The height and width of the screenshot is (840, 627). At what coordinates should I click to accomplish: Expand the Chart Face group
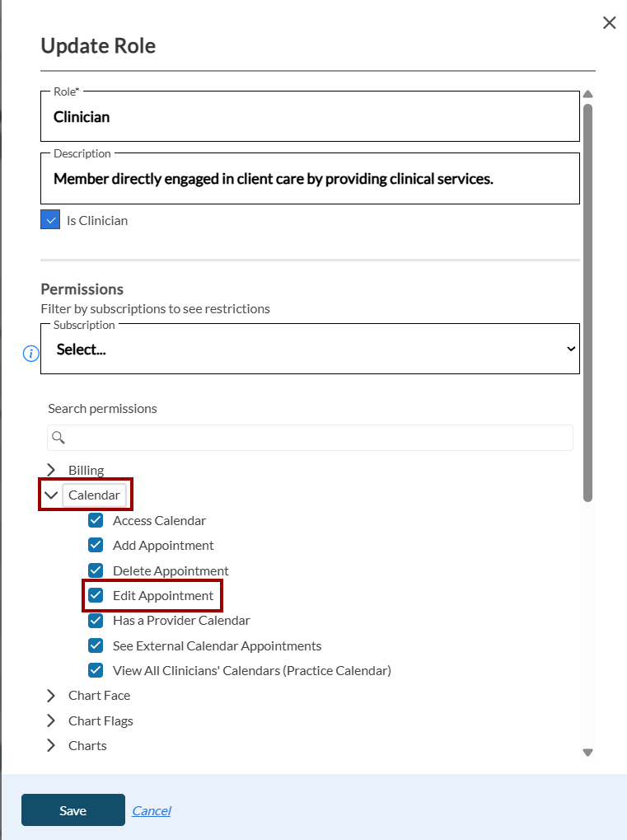click(51, 696)
